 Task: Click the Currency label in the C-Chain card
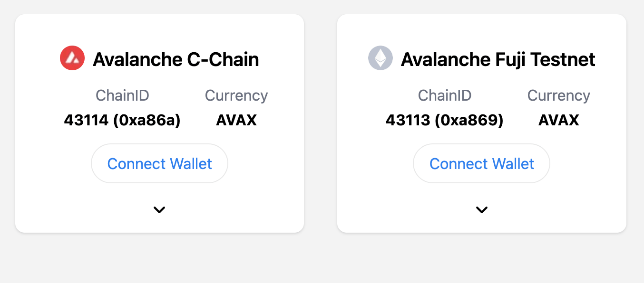(236, 95)
